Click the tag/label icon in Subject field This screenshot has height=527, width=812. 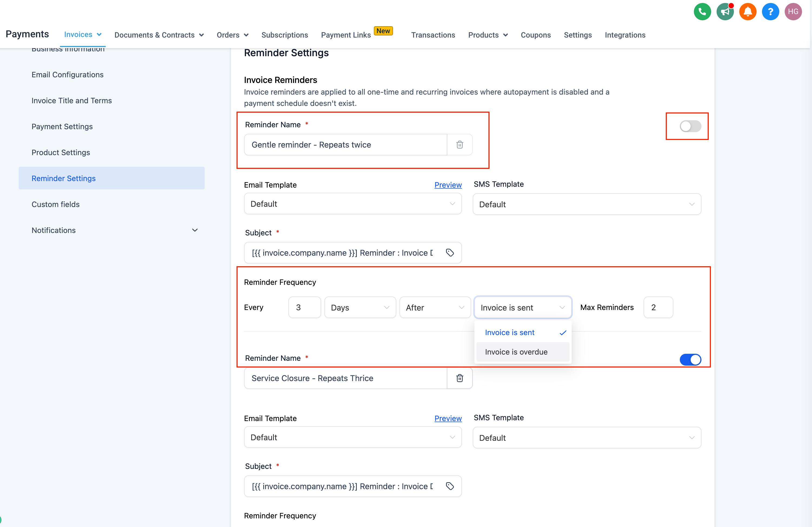pos(450,253)
